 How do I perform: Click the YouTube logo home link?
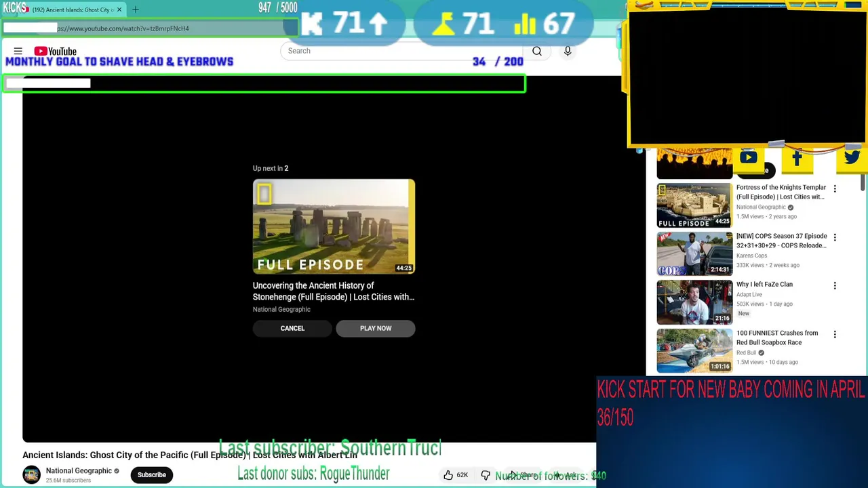tap(55, 51)
